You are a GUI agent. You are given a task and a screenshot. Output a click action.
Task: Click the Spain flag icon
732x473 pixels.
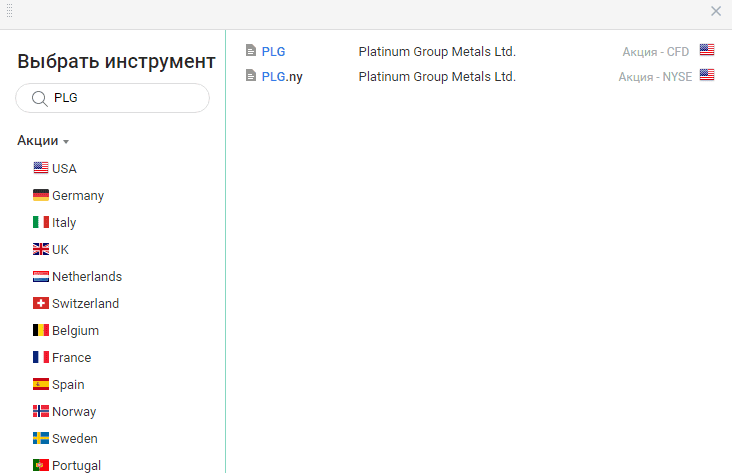[41, 384]
